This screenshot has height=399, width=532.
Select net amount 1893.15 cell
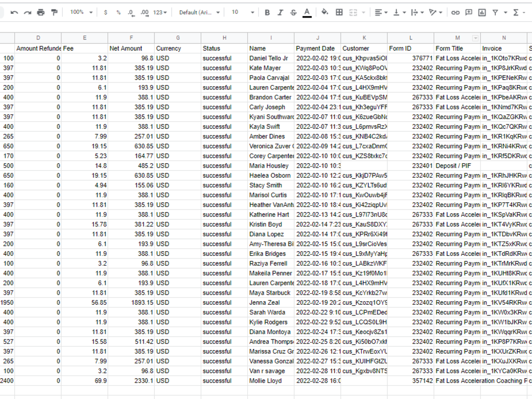click(x=131, y=303)
